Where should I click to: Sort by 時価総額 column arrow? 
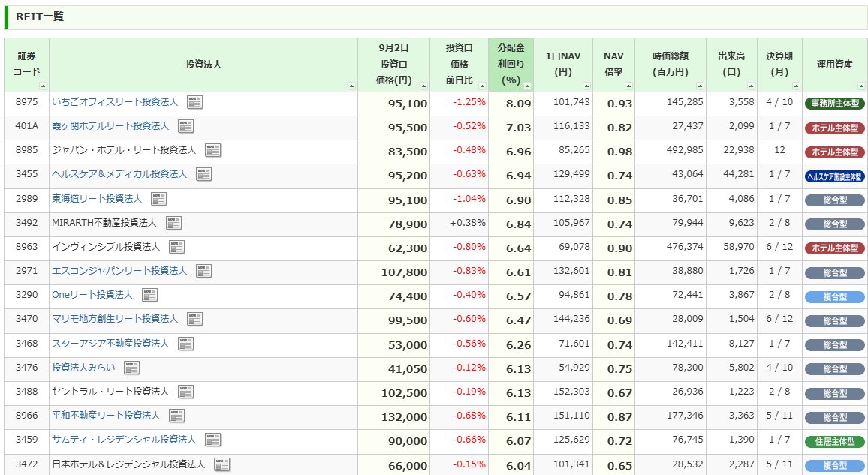click(x=700, y=86)
